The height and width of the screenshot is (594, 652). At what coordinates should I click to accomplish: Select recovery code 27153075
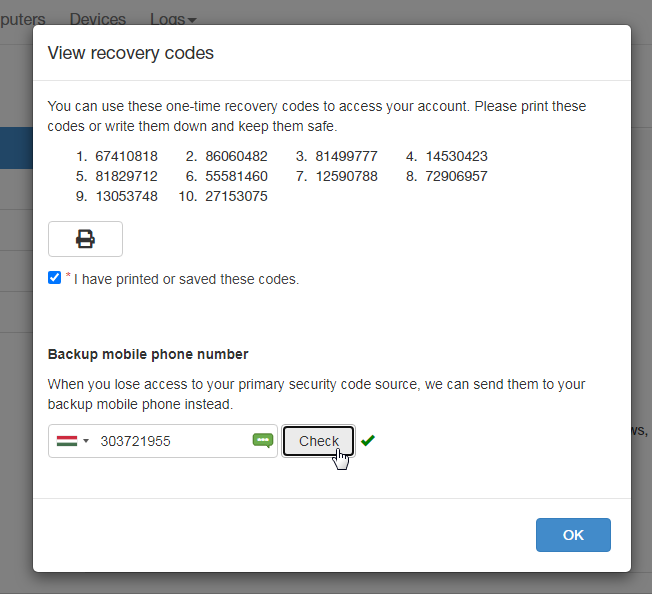point(236,196)
